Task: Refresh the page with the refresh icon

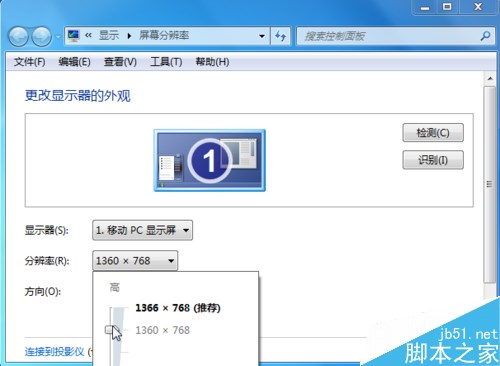Action: [280, 36]
